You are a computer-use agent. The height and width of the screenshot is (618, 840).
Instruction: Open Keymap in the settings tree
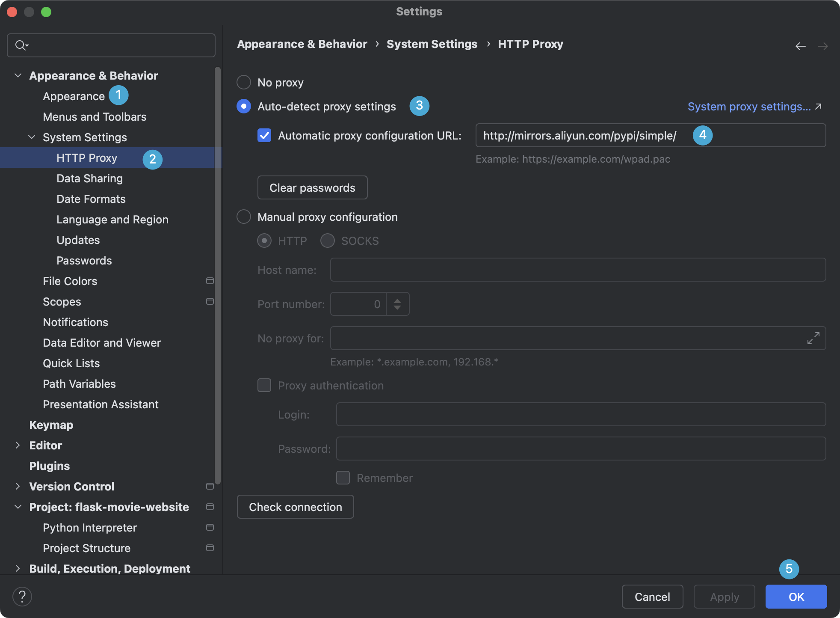click(51, 425)
